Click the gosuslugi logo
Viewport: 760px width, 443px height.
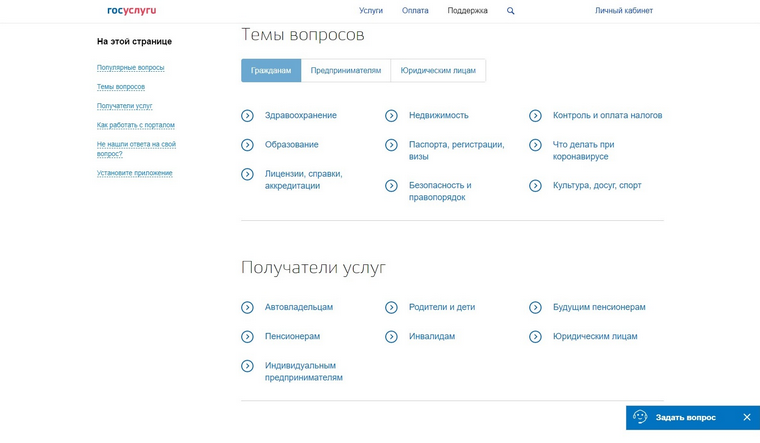[x=132, y=10]
